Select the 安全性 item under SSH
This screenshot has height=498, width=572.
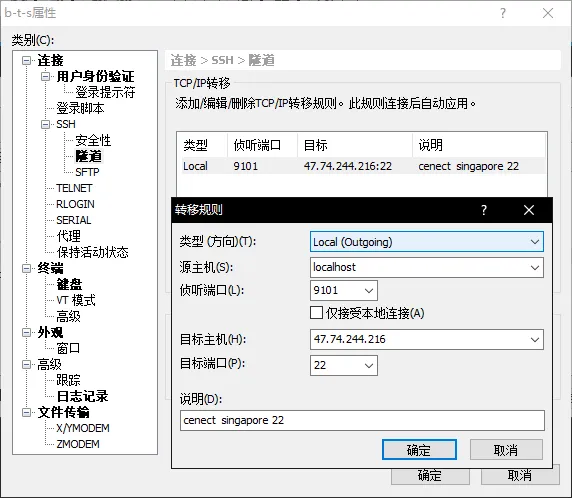[93, 140]
